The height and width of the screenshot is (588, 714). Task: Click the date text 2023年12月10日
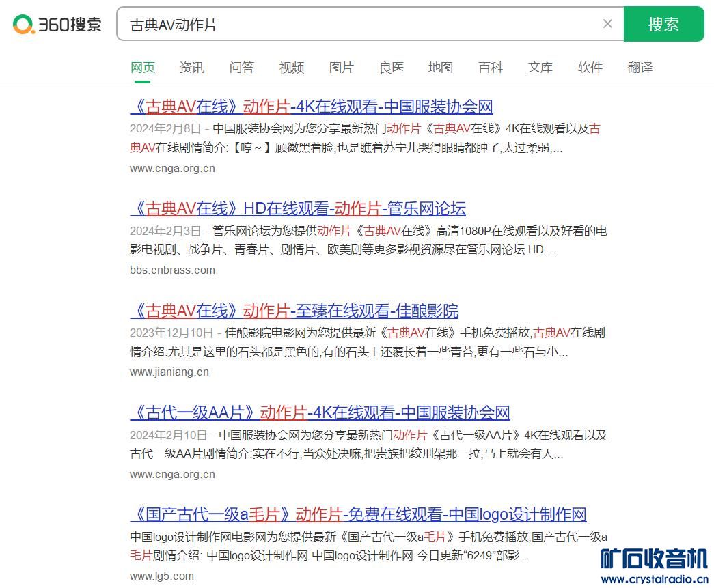pos(171,333)
